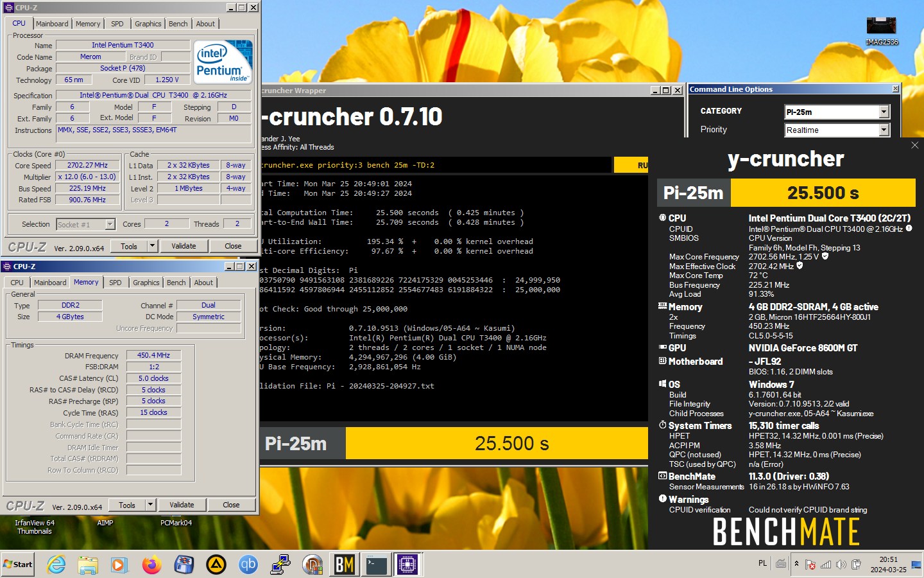
Task: Click the yellow 25.500 s result bar in wrapper
Action: coord(497,443)
